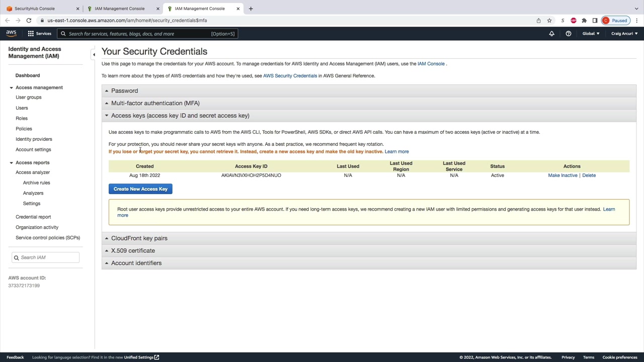The height and width of the screenshot is (362, 644).
Task: Click Delete for the access key
Action: click(x=589, y=175)
